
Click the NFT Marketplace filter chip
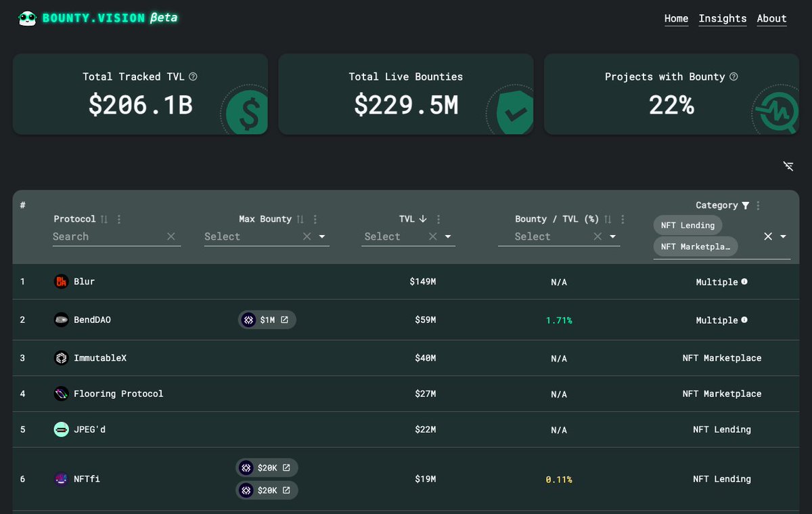click(696, 247)
